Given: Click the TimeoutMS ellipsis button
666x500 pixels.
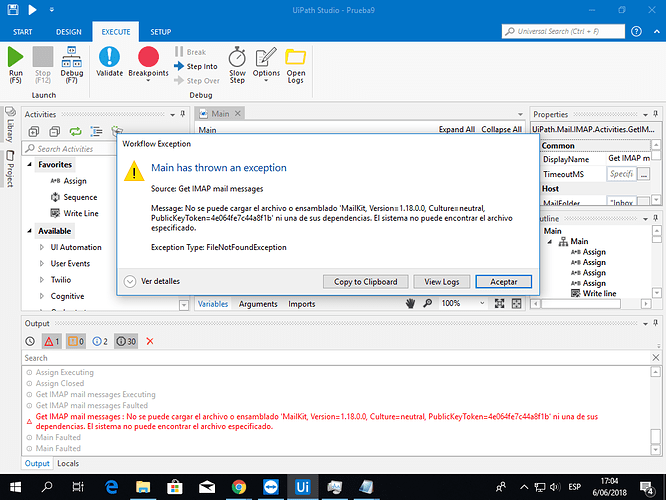Looking at the screenshot, I should point(644,174).
